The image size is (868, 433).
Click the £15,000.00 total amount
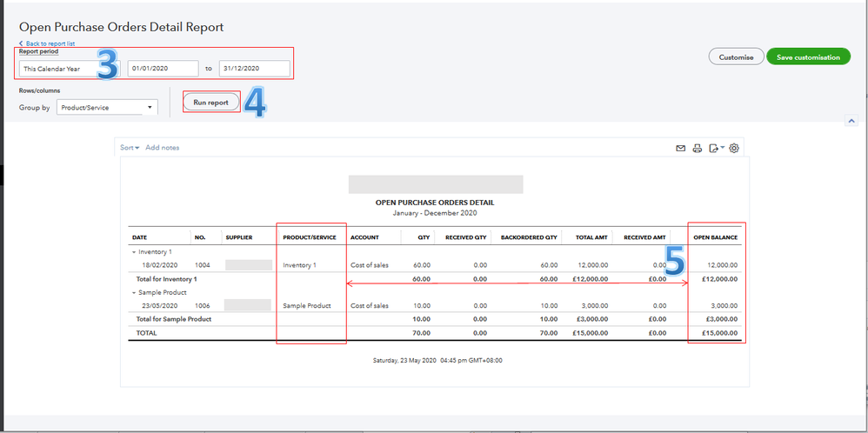coord(590,333)
